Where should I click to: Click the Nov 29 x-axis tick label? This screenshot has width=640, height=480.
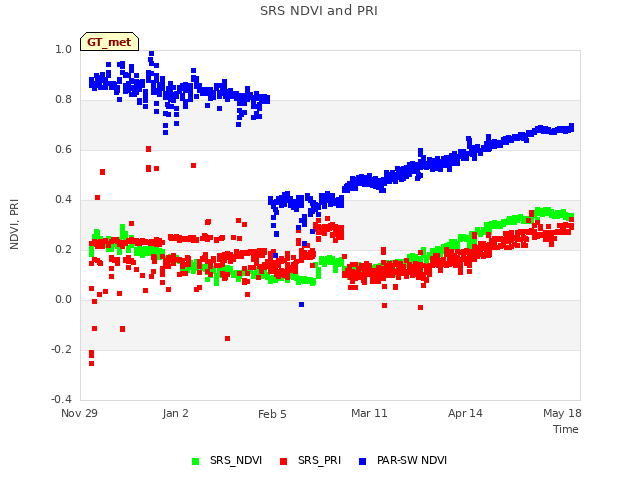(79, 413)
